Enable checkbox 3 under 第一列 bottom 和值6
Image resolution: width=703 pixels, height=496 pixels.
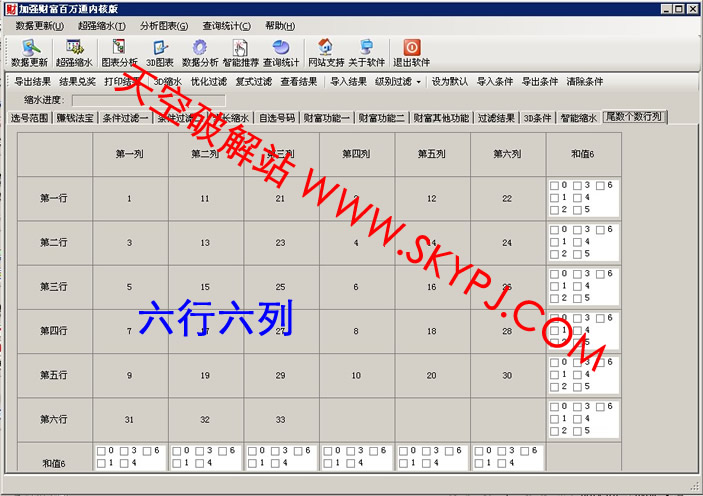click(123, 452)
